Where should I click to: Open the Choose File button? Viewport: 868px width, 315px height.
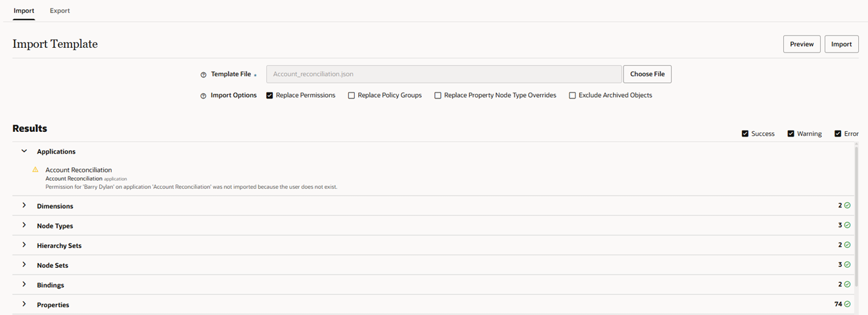click(647, 74)
